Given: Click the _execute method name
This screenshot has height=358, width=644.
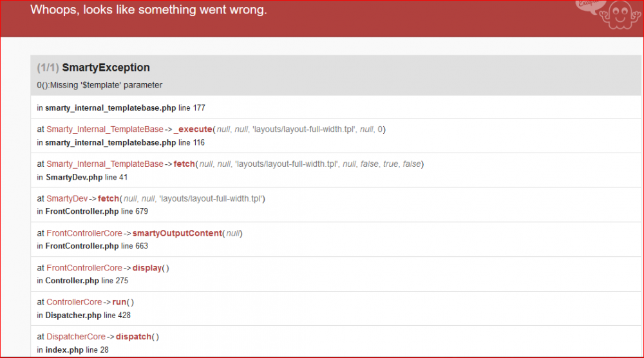Looking at the screenshot, I should coord(193,129).
